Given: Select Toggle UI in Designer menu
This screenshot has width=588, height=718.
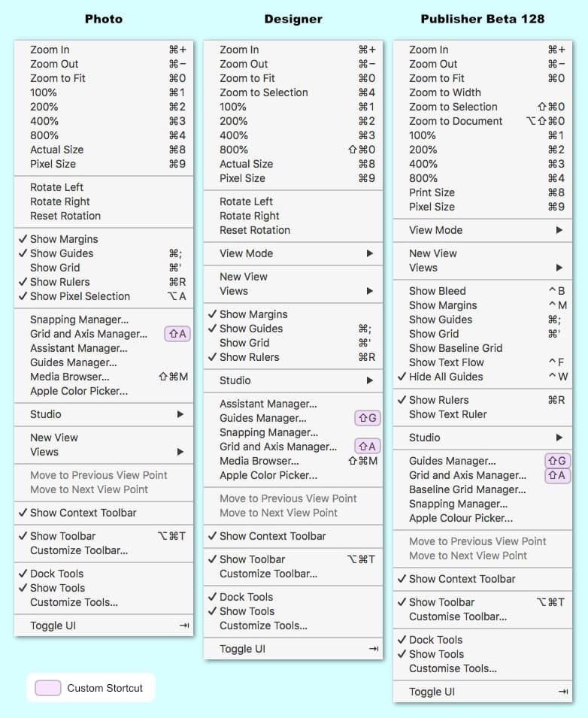Looking at the screenshot, I should [293, 649].
